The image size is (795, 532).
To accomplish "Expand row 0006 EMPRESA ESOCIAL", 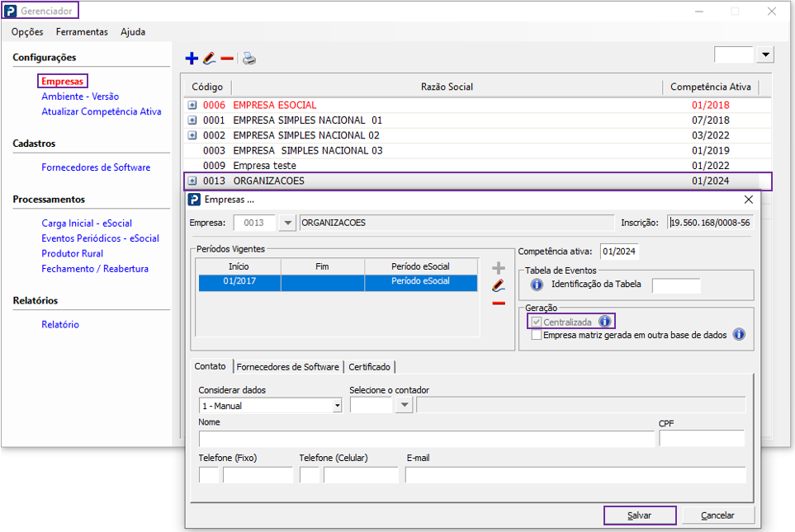I will click(x=192, y=105).
